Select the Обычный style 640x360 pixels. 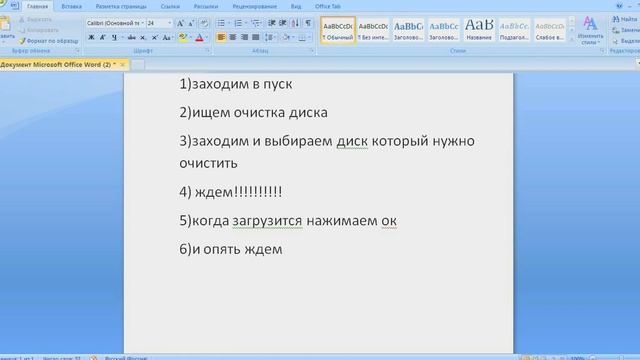coord(338,30)
